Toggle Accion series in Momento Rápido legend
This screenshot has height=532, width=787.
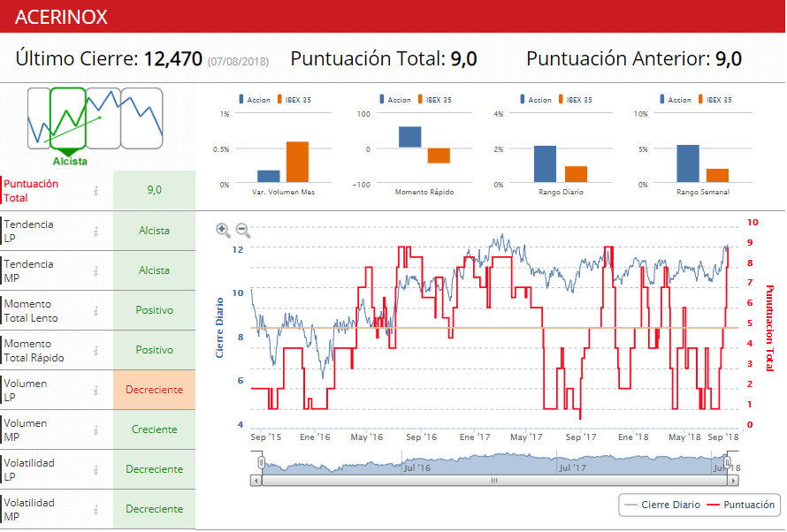pos(395,100)
